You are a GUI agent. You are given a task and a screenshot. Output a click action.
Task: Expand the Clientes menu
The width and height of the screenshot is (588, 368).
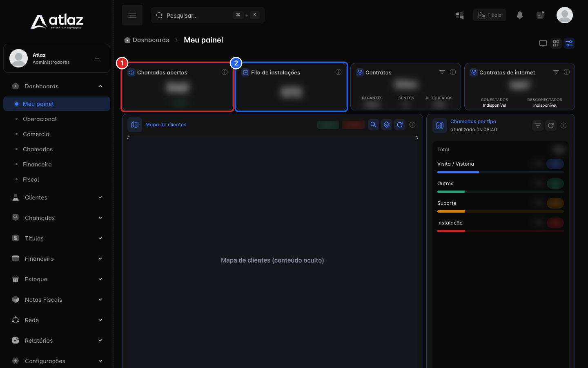pos(57,197)
